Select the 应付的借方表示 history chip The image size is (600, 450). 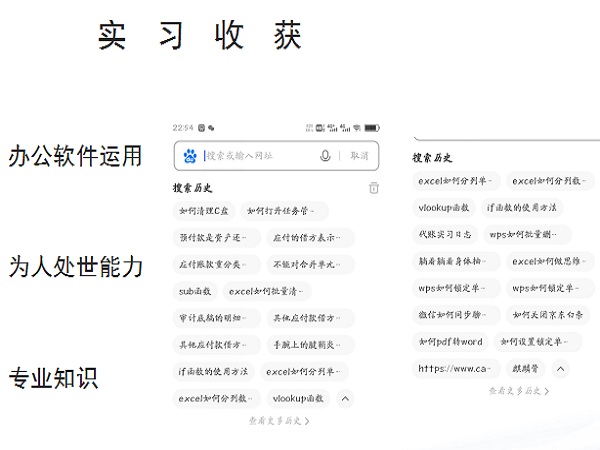click(311, 238)
